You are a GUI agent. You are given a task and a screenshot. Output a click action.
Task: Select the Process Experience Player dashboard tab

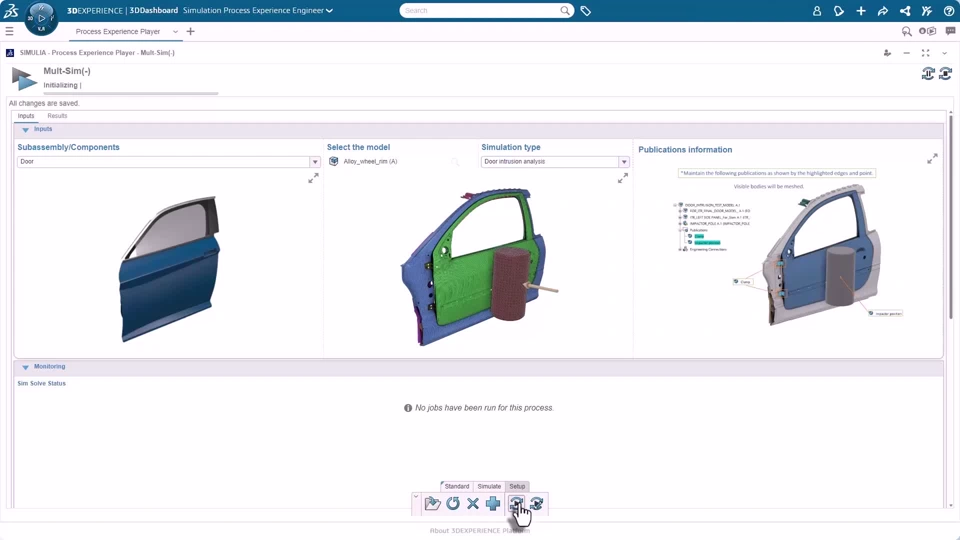point(118,31)
